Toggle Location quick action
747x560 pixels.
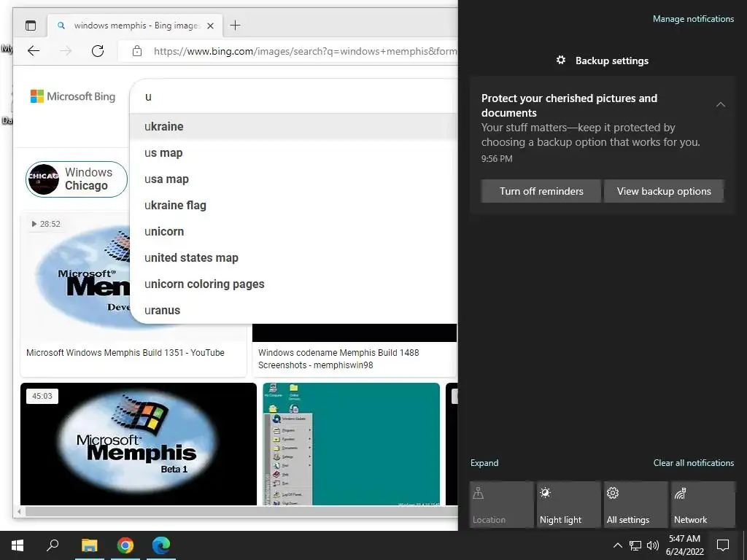[x=502, y=505]
